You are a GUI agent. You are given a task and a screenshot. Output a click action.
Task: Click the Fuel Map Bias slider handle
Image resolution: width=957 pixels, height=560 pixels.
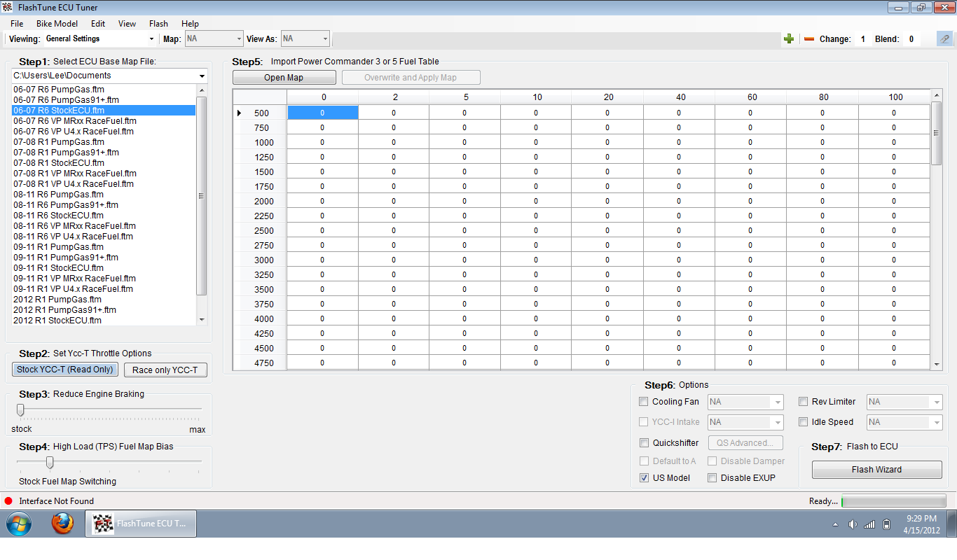click(x=50, y=462)
